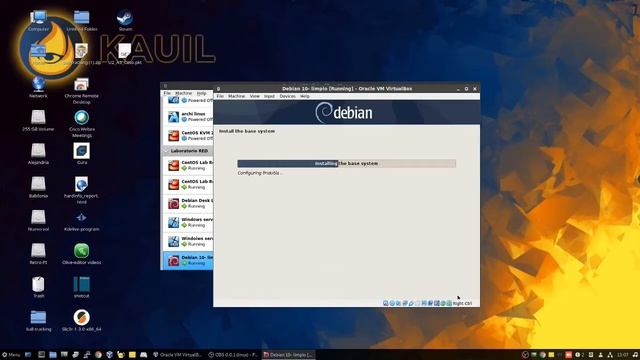
Task: Open the Menu button in the taskbar
Action: [x=11, y=355]
